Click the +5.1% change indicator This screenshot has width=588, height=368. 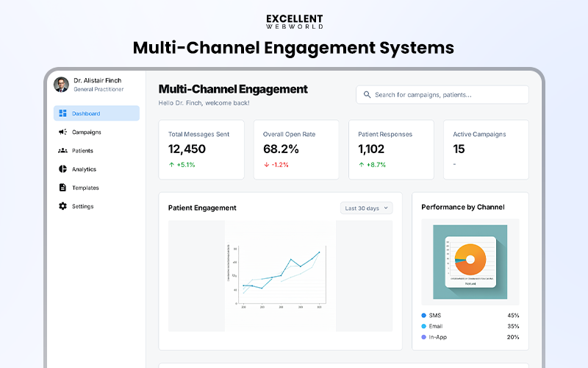click(186, 164)
